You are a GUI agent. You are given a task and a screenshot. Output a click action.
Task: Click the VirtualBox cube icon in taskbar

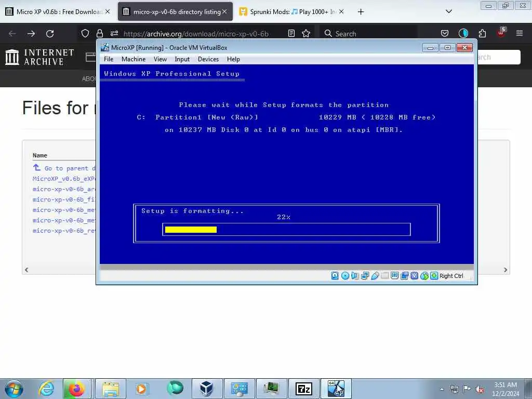point(206,389)
